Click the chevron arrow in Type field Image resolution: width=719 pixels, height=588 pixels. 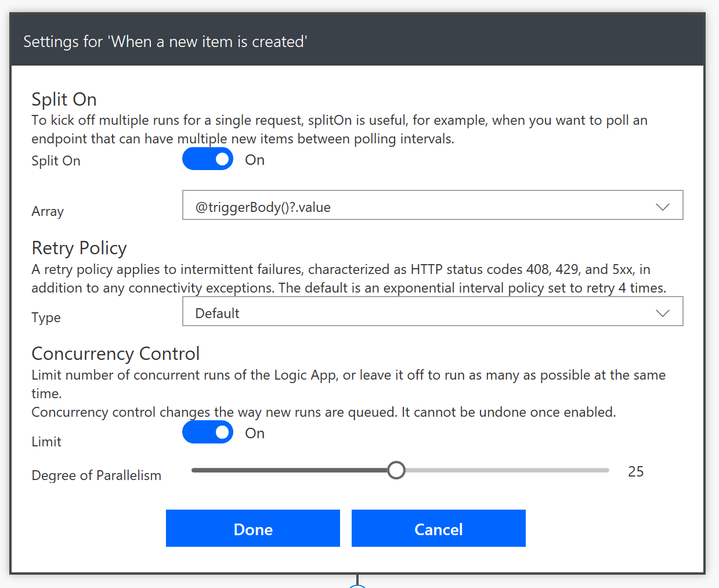663,313
